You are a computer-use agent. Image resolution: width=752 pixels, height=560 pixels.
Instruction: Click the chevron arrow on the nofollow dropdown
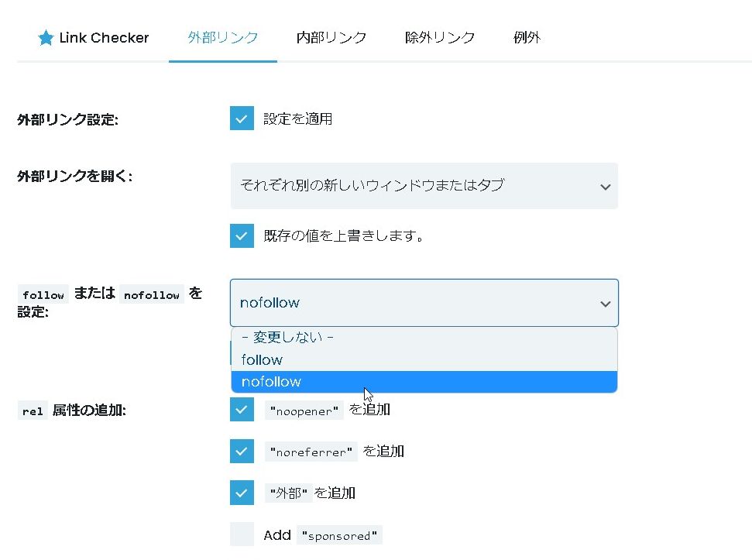tap(605, 304)
